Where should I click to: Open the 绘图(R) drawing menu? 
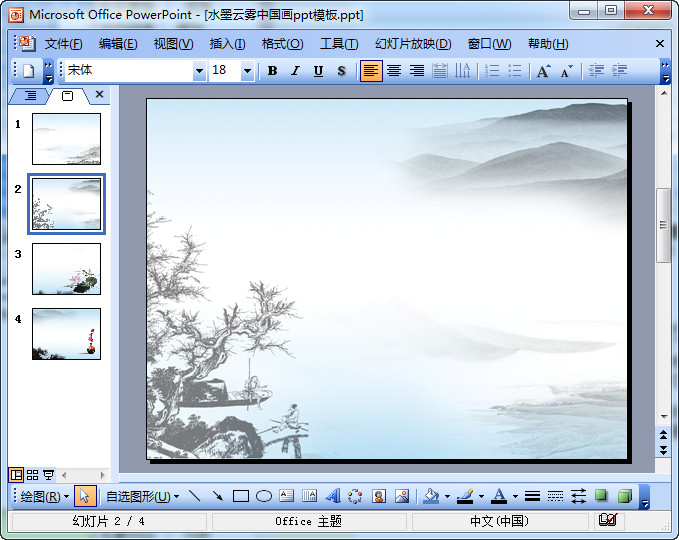click(x=44, y=496)
